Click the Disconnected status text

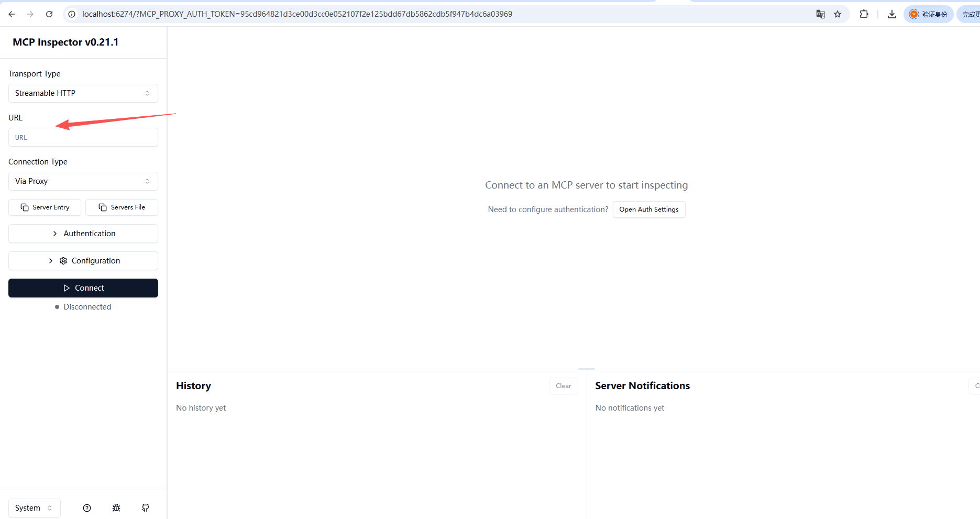[87, 307]
